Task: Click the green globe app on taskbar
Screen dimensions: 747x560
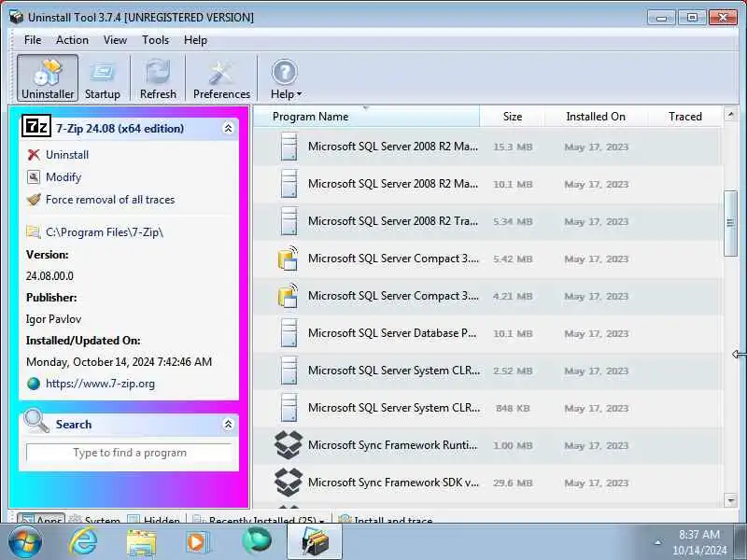Action: tap(256, 541)
